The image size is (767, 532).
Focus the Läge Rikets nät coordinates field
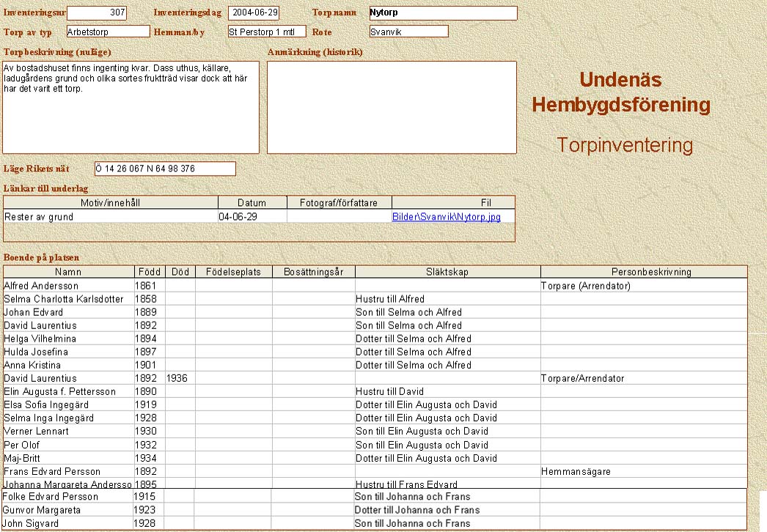tap(165, 169)
